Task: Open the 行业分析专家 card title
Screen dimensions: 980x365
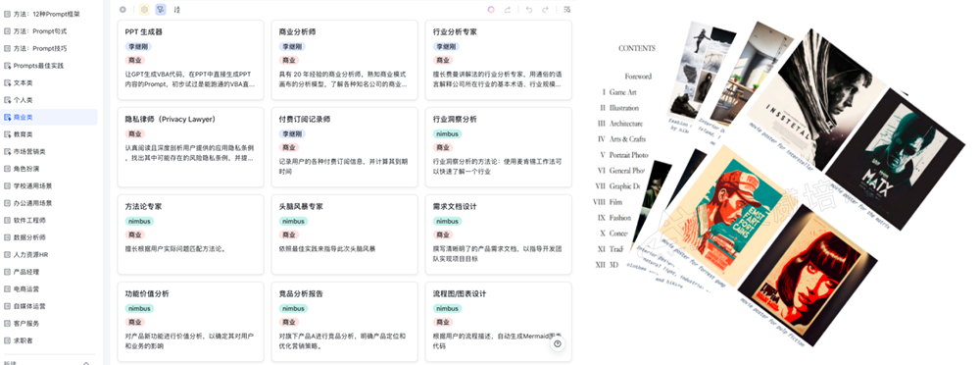Action: pos(455,32)
